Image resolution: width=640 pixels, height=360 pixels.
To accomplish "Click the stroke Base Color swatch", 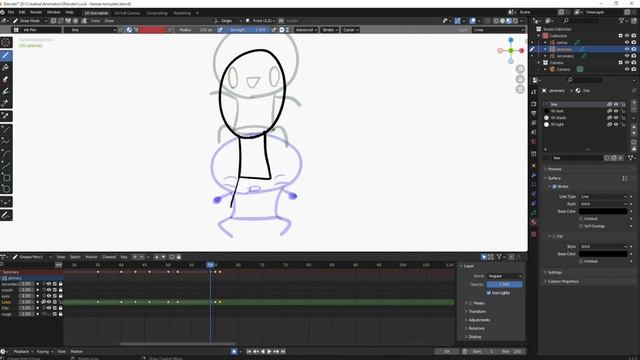I will 603,211.
